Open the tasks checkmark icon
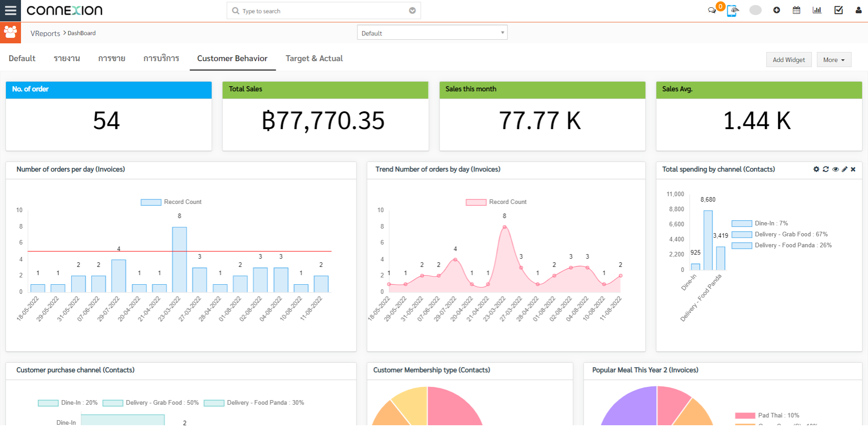This screenshot has height=438, width=868. [x=838, y=10]
